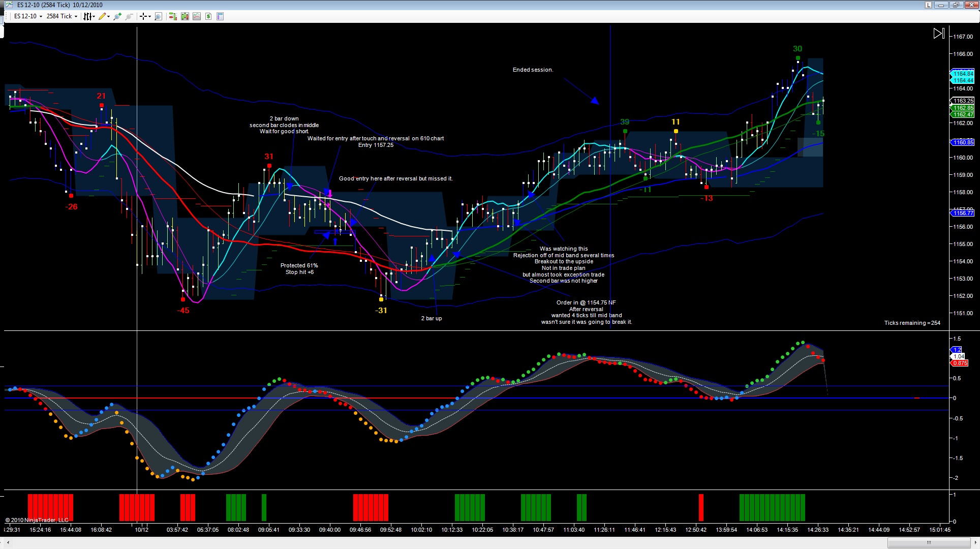
Task: Click the zoom out magnifier icon
Action: click(x=129, y=16)
